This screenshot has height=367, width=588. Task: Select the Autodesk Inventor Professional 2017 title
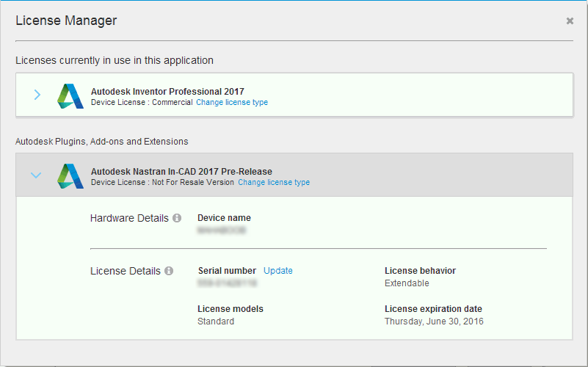coord(167,92)
